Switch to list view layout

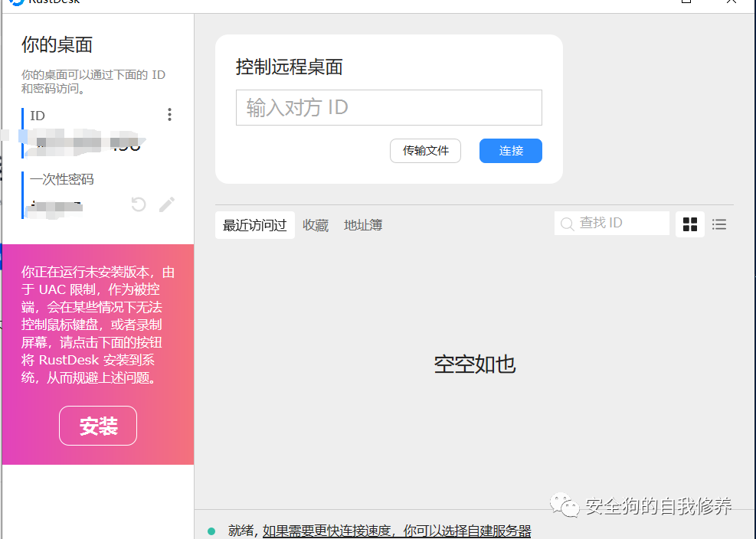click(719, 224)
